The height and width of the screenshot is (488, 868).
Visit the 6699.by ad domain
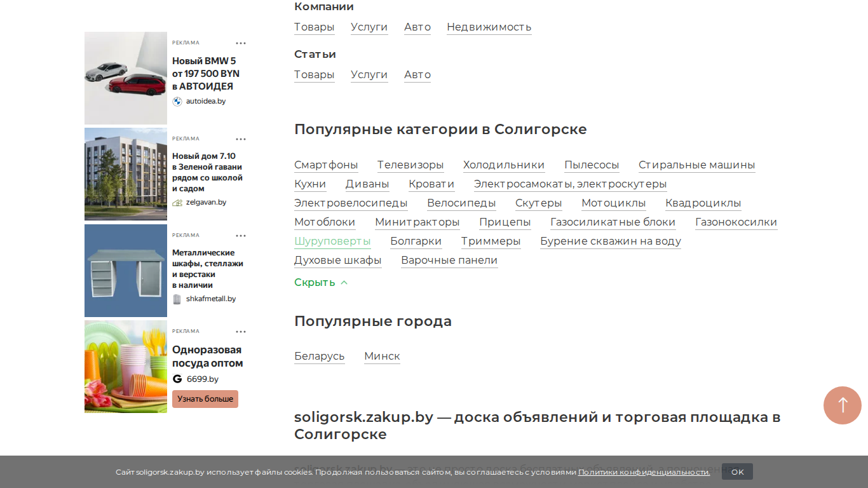pos(203,379)
